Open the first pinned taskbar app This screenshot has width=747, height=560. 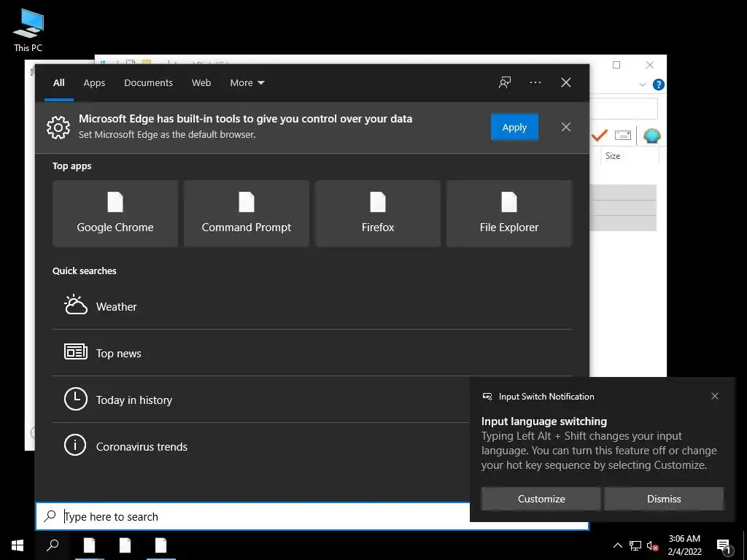90,545
